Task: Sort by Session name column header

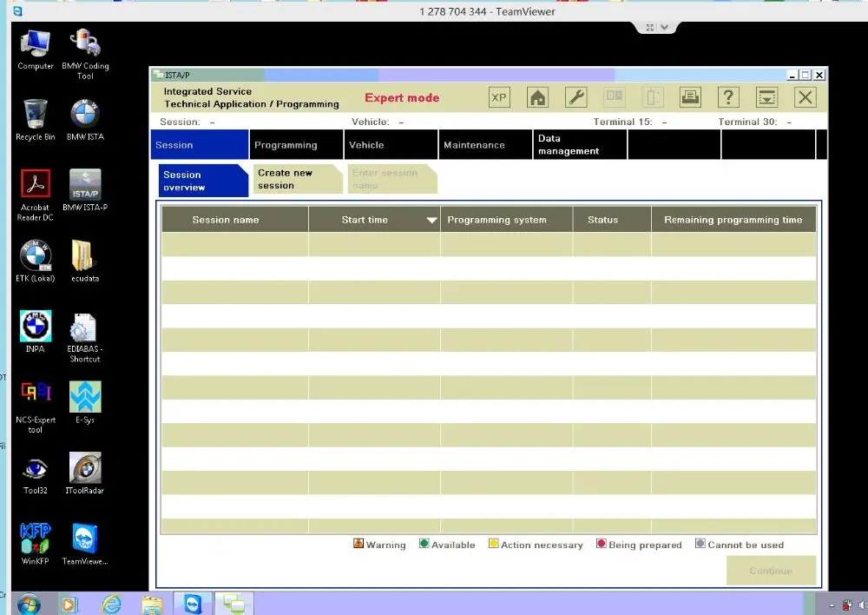Action: (x=234, y=220)
